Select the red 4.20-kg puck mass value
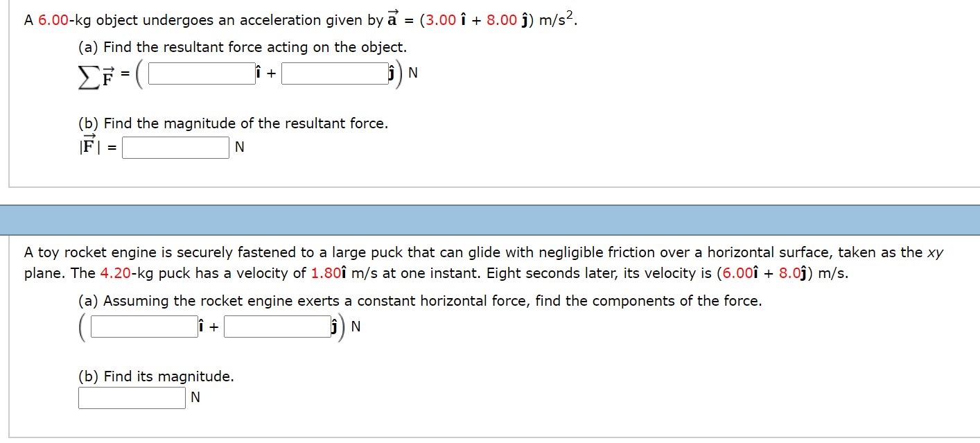This screenshot has height=443, width=980. click(114, 273)
